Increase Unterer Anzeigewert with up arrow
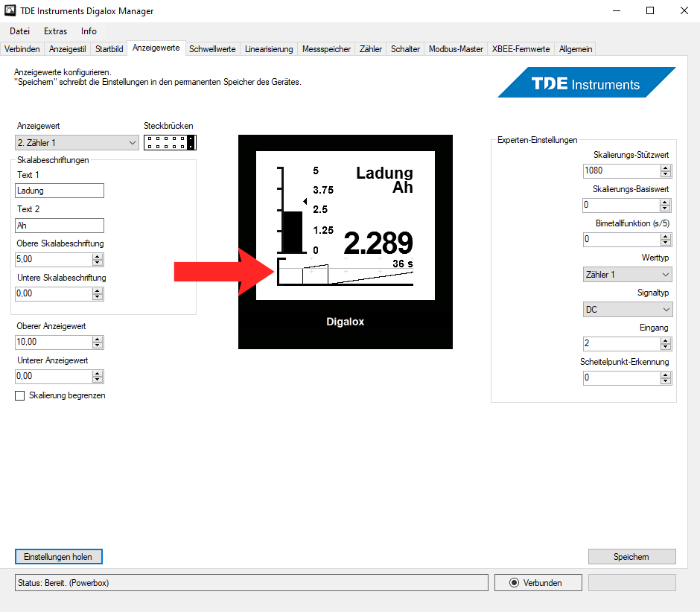The height and width of the screenshot is (612, 700). (98, 373)
